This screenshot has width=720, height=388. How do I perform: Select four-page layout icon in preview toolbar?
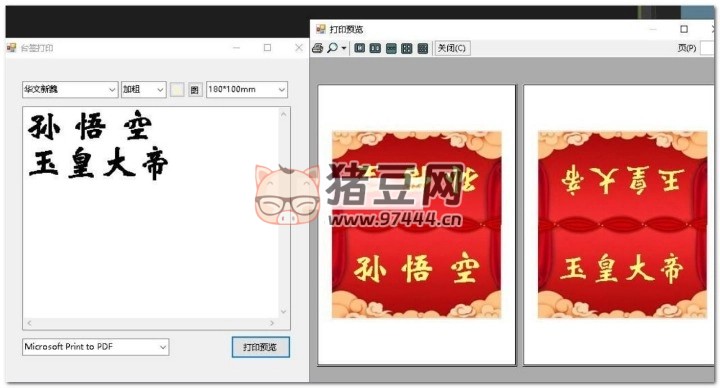click(x=406, y=48)
